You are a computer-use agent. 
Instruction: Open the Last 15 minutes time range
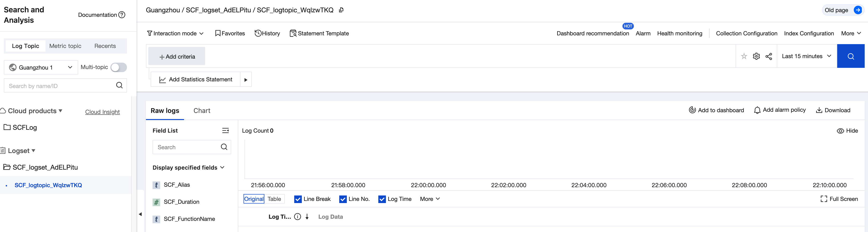point(807,56)
